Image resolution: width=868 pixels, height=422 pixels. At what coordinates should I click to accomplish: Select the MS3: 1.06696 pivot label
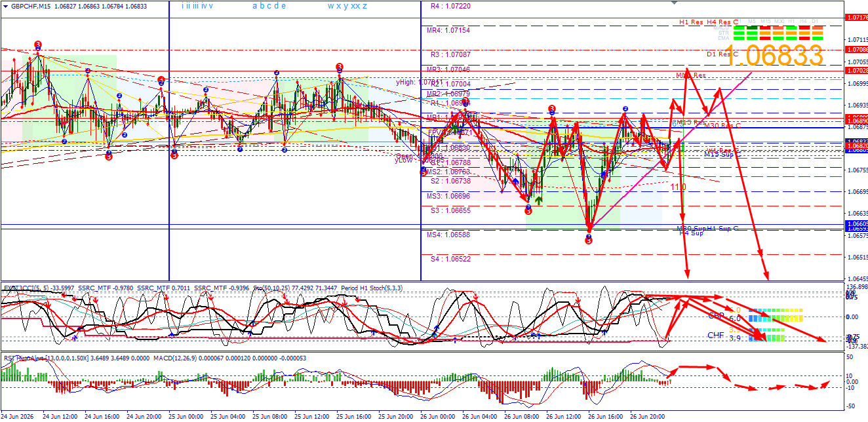(x=448, y=196)
